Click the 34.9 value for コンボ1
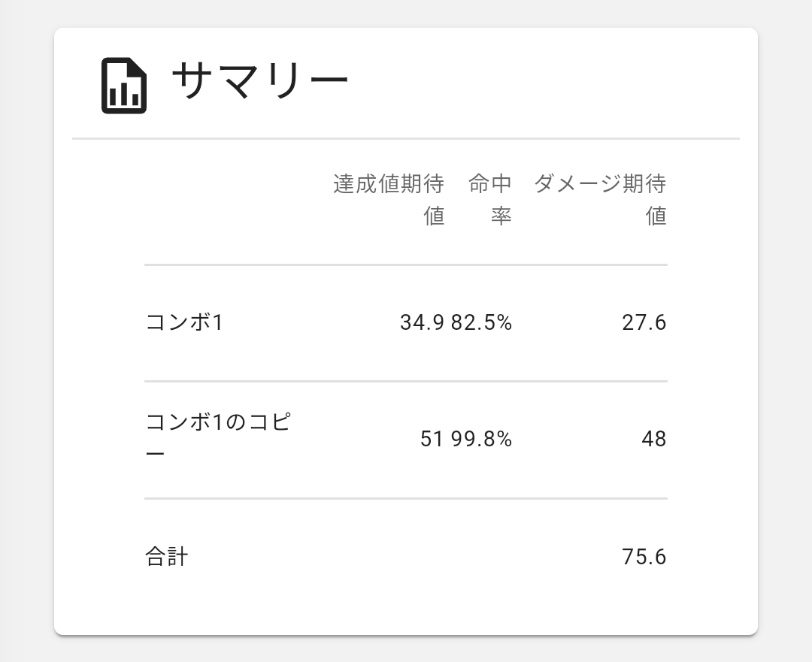 pyautogui.click(x=422, y=323)
